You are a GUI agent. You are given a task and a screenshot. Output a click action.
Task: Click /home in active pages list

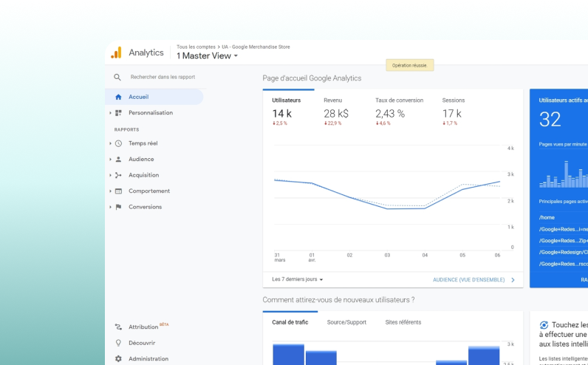547,217
